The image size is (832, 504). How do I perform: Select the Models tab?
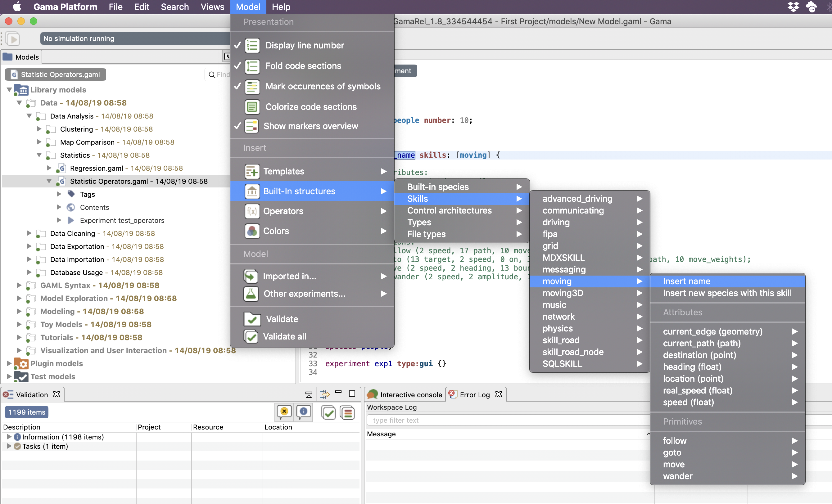(x=22, y=57)
